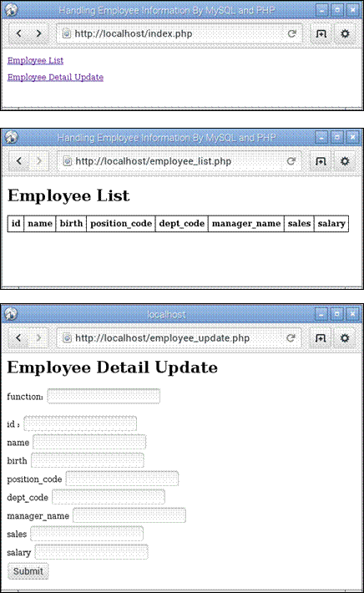Open settings gear in employee_list.php window
Image resolution: width=364 pixels, height=593 pixels.
point(344,161)
